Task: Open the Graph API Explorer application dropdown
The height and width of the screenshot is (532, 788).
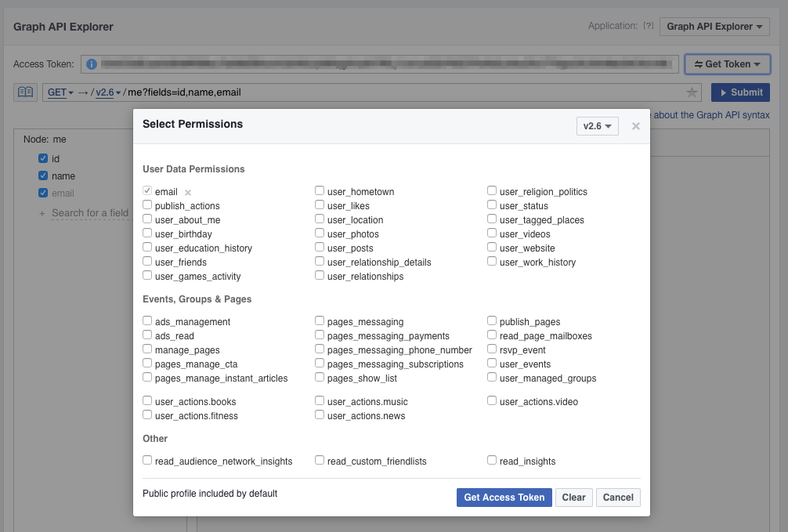Action: (x=714, y=27)
